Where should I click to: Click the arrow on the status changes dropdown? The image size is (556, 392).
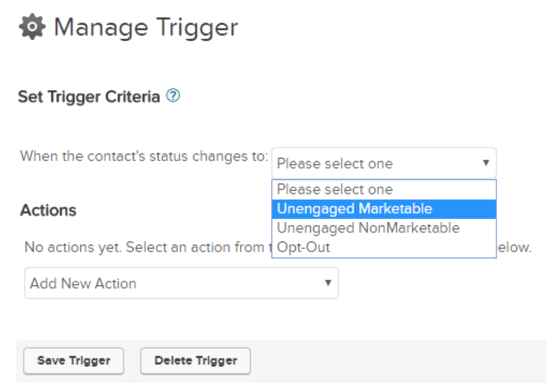[x=486, y=163]
